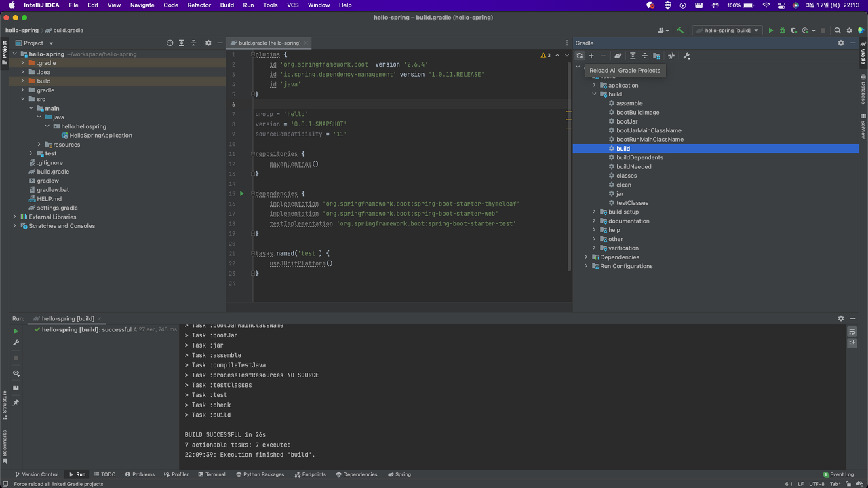
Task: Expand External Libraries node
Action: (14, 217)
